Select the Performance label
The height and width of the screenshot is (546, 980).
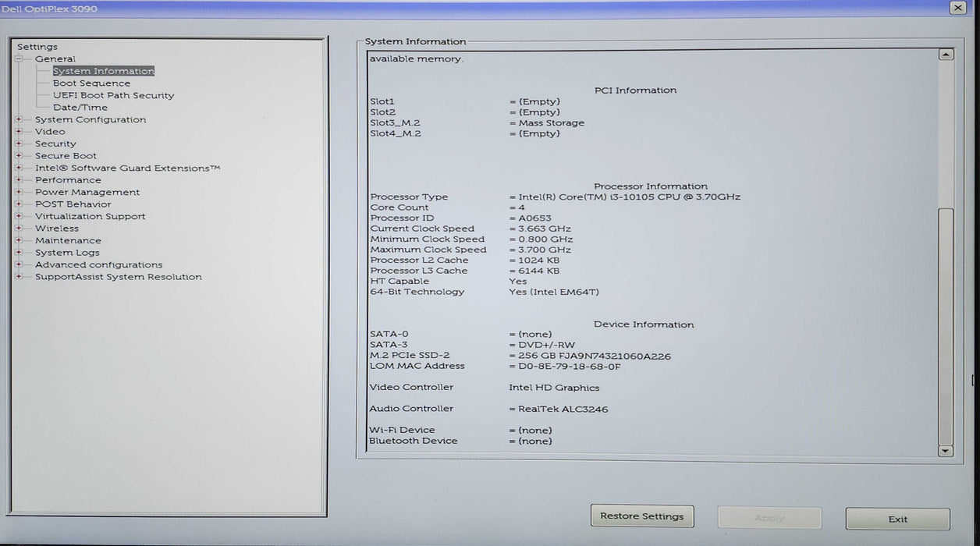click(x=68, y=180)
